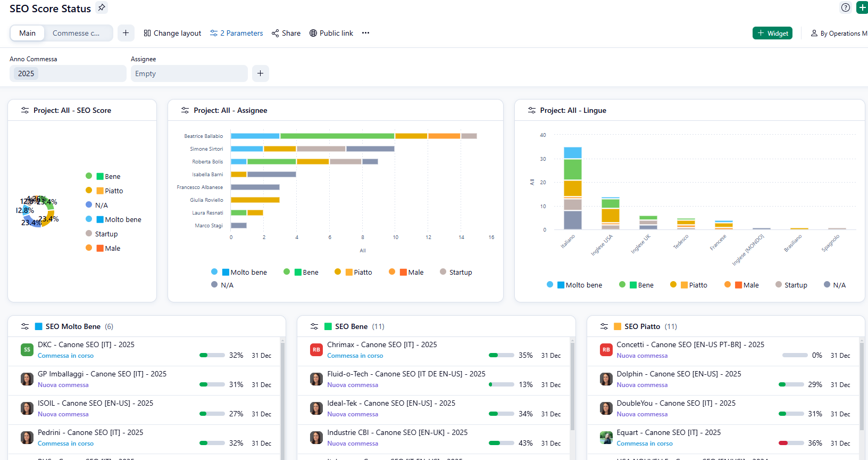Click assignee avatar on DoubleYou row
This screenshot has height=460, width=868.
pyautogui.click(x=606, y=408)
